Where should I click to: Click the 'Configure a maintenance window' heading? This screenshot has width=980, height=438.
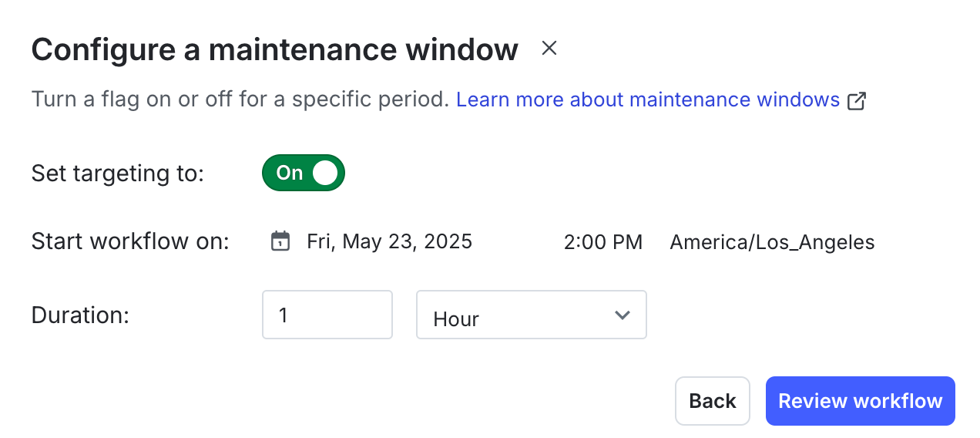click(x=274, y=50)
